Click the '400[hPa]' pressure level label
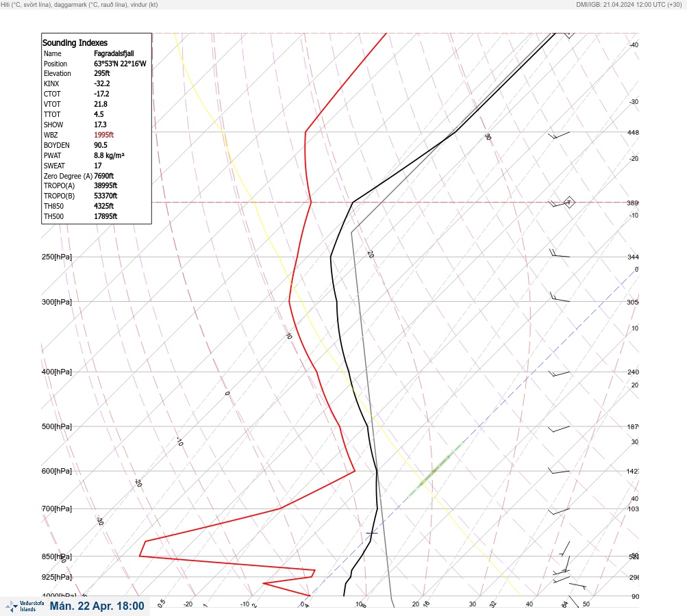The width and height of the screenshot is (687, 616). [57, 372]
